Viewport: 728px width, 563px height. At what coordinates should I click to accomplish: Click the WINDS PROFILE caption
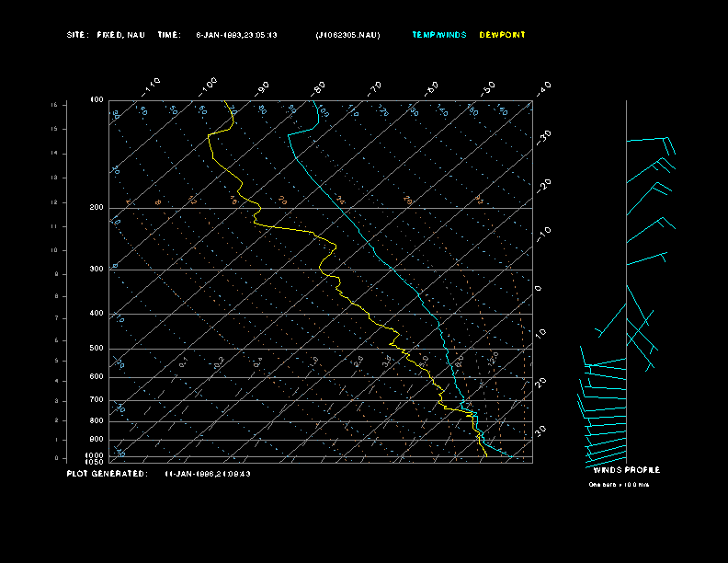pos(626,470)
